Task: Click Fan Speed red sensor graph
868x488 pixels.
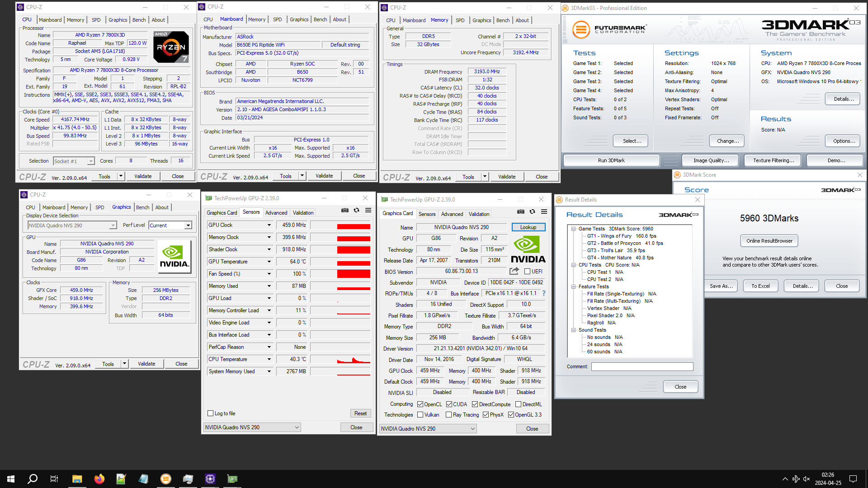Action: point(340,274)
